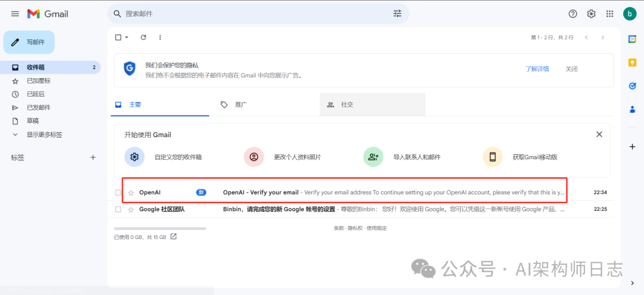Open the Google apps grid
644x295 pixels.
[609, 14]
